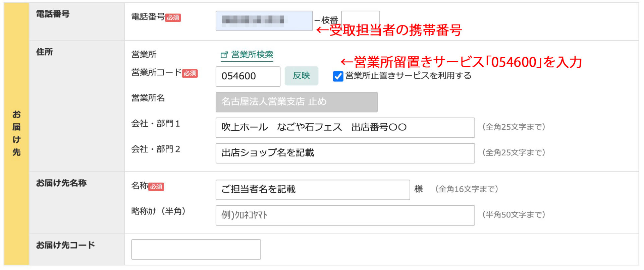Click the 名称 field with ご担当者名を記載

(x=312, y=190)
